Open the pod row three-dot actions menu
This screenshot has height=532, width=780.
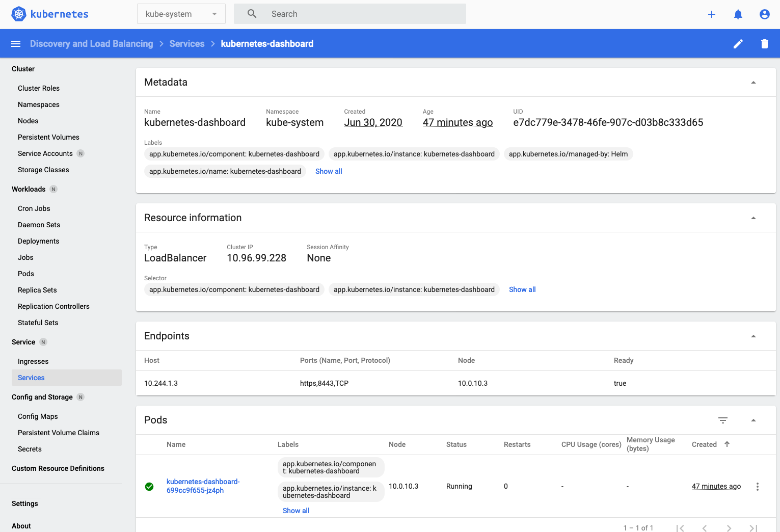click(x=758, y=487)
